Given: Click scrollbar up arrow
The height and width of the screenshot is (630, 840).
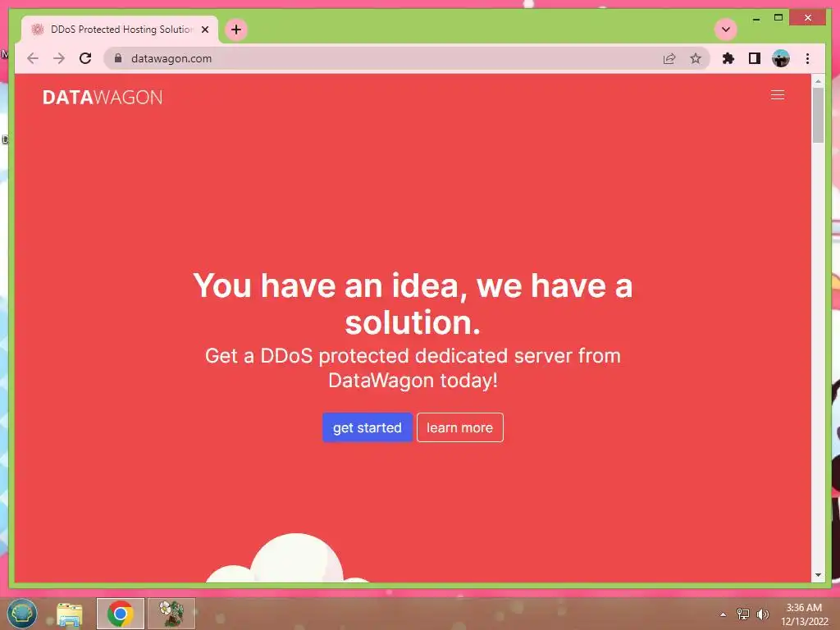Looking at the screenshot, I should (818, 81).
